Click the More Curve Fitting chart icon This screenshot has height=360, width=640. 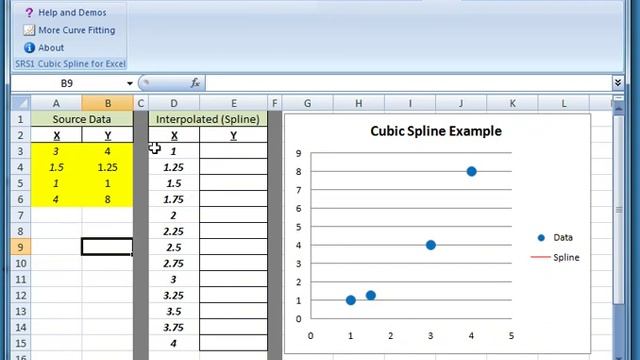click(29, 30)
